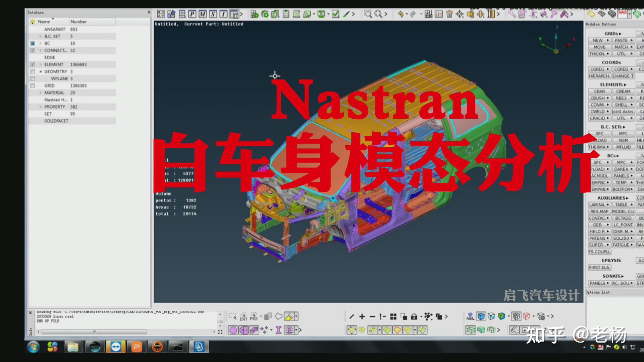The width and height of the screenshot is (644, 362).
Task: Open the dropdown beside the FATIGUE button
Action: pos(632,245)
